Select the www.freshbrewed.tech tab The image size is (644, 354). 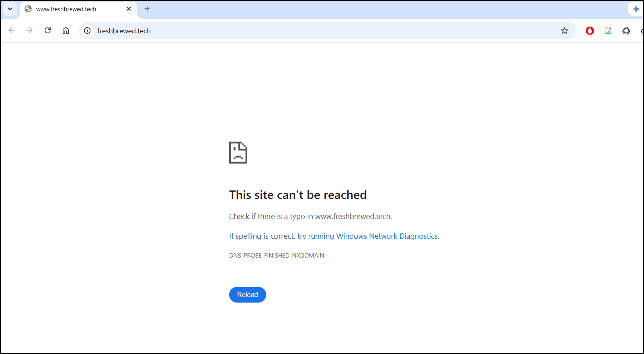point(78,9)
